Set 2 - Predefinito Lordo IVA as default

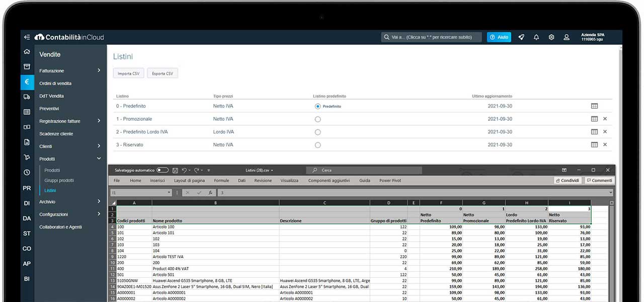coord(317,132)
